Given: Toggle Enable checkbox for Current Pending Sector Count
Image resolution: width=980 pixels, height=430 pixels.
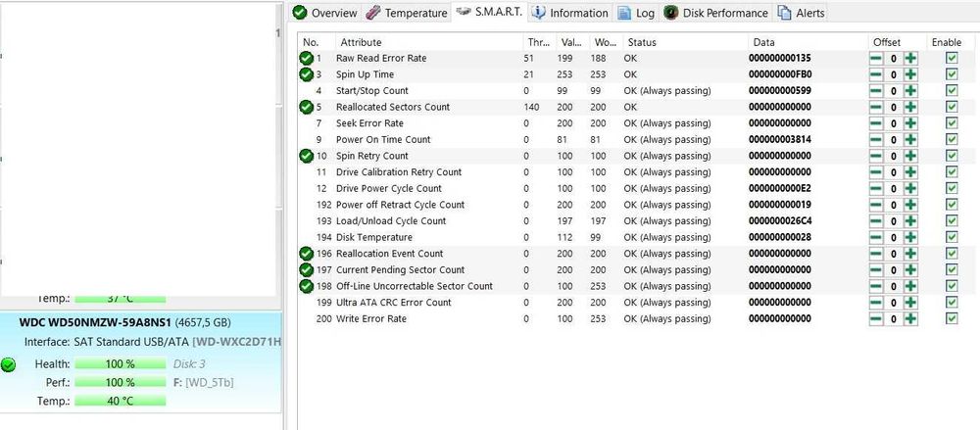Looking at the screenshot, I should pyautogui.click(x=952, y=269).
